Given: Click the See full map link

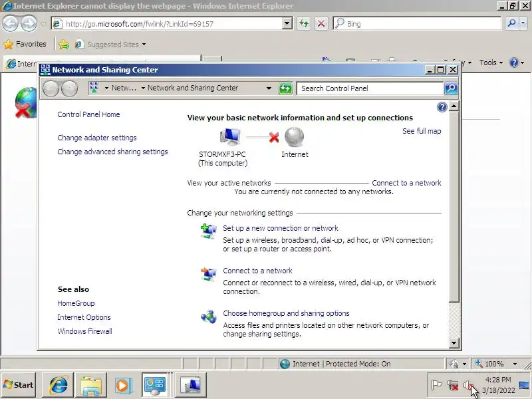Looking at the screenshot, I should (x=422, y=131).
